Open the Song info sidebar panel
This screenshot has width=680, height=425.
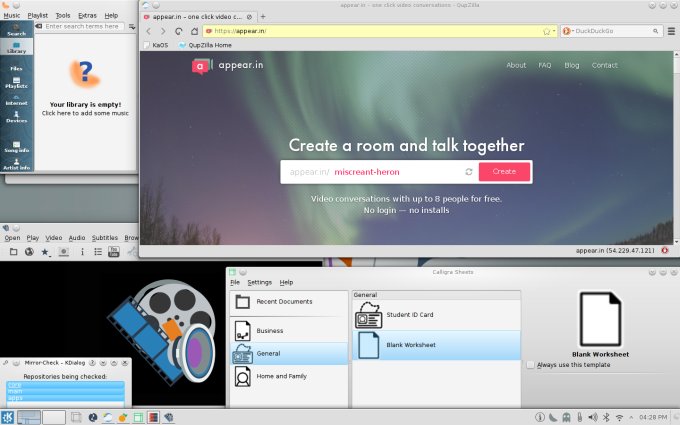[x=16, y=145]
